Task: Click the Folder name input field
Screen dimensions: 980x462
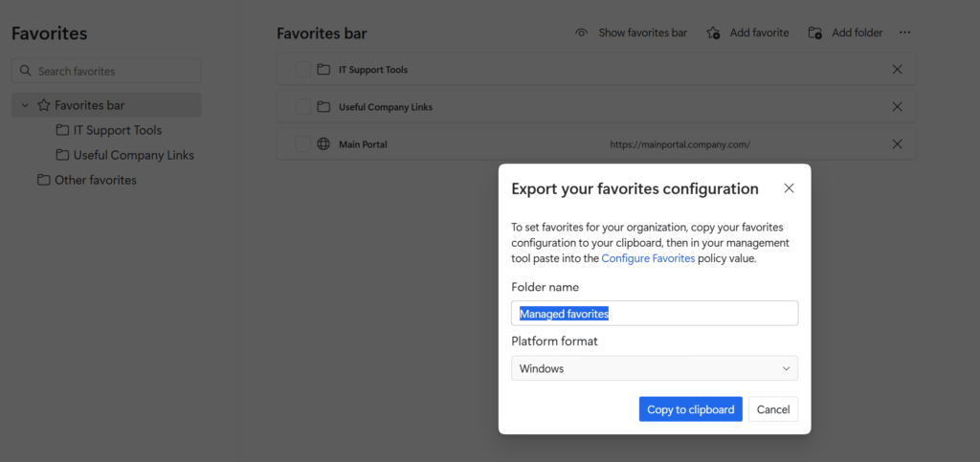Action: 655,314
